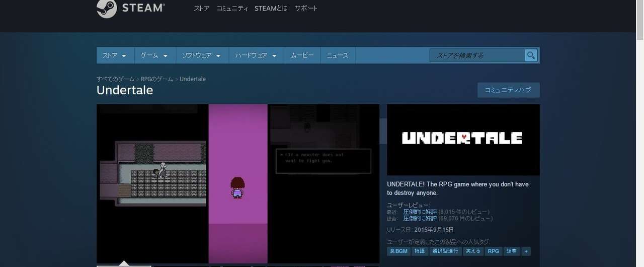Click the release date 2015年9月15日
This screenshot has height=267, width=644.
tap(434, 230)
